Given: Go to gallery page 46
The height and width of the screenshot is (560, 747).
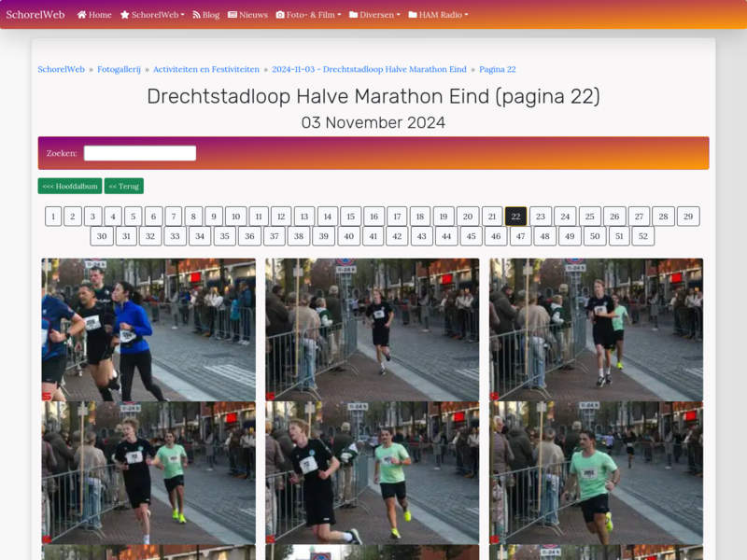Looking at the screenshot, I should click(x=496, y=236).
